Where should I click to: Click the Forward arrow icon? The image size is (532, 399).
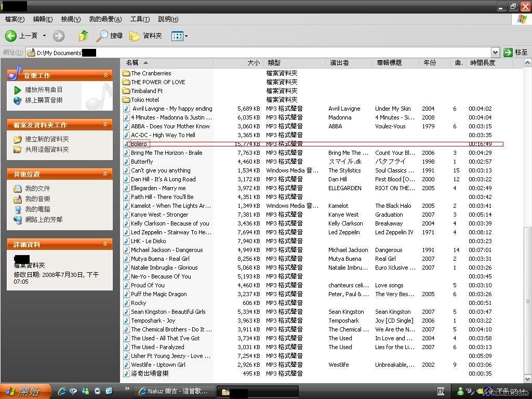59,36
